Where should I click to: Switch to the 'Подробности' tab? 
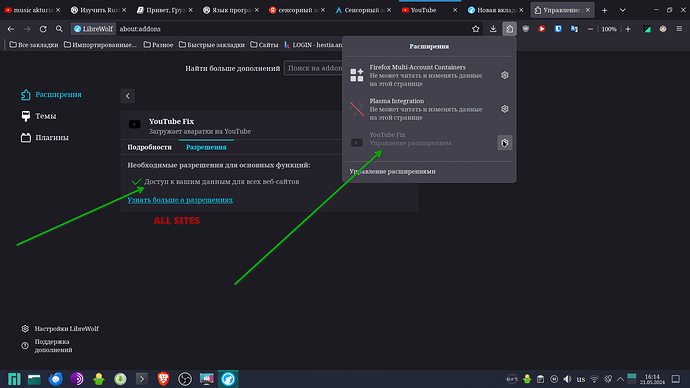click(x=149, y=147)
